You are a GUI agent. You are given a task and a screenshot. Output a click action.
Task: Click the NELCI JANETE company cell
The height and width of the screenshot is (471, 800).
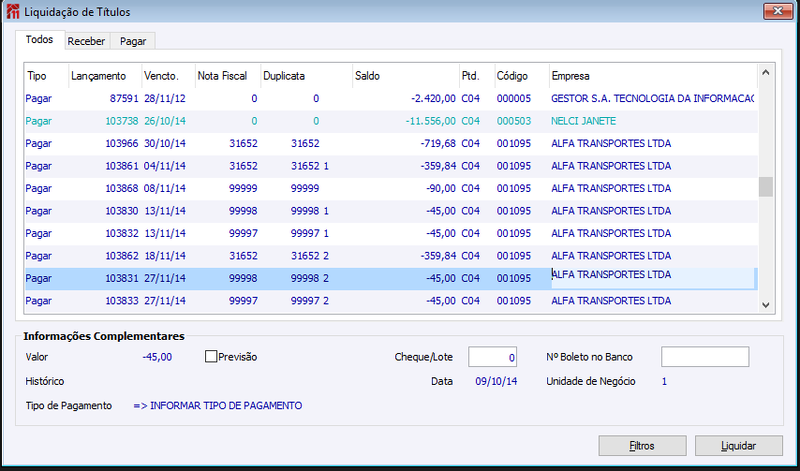coord(583,121)
